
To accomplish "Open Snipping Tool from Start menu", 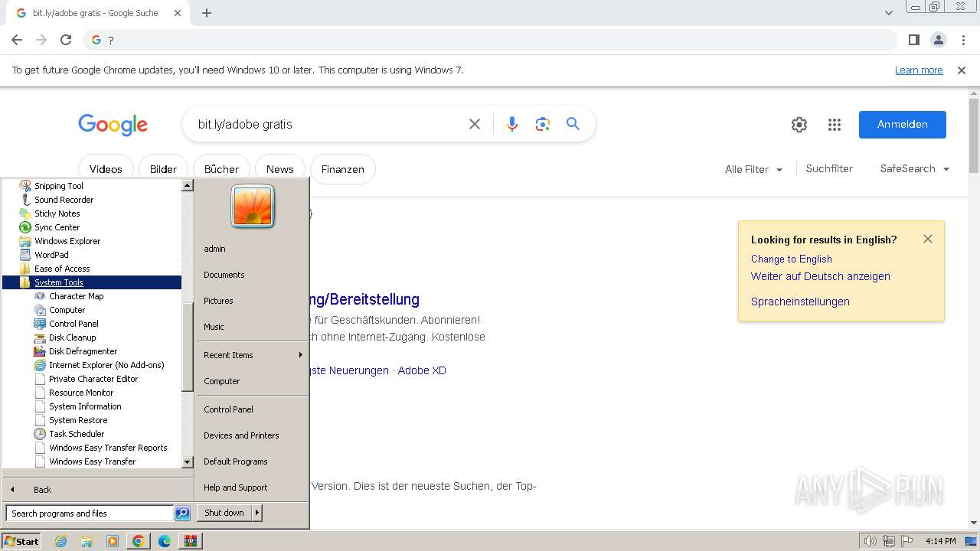I will pyautogui.click(x=59, y=186).
